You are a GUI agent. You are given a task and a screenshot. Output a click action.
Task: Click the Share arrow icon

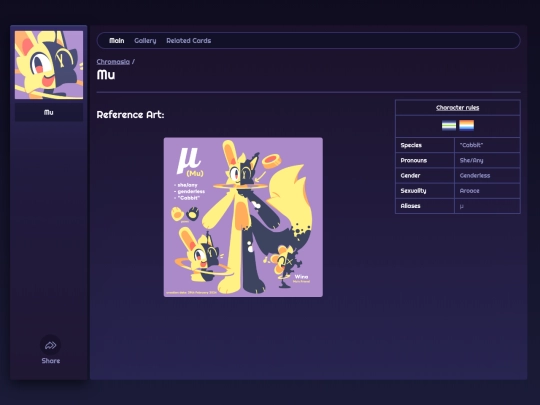click(51, 345)
